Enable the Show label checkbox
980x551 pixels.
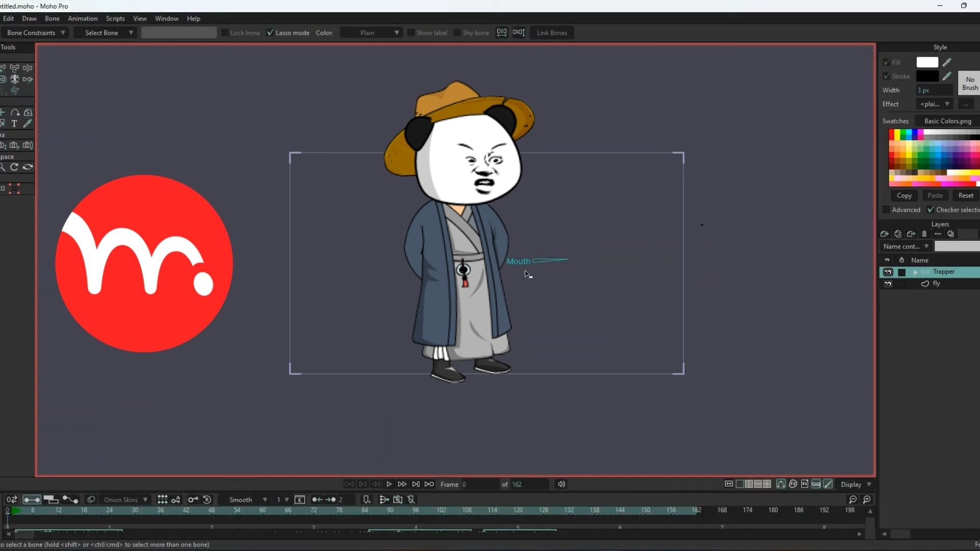(410, 33)
